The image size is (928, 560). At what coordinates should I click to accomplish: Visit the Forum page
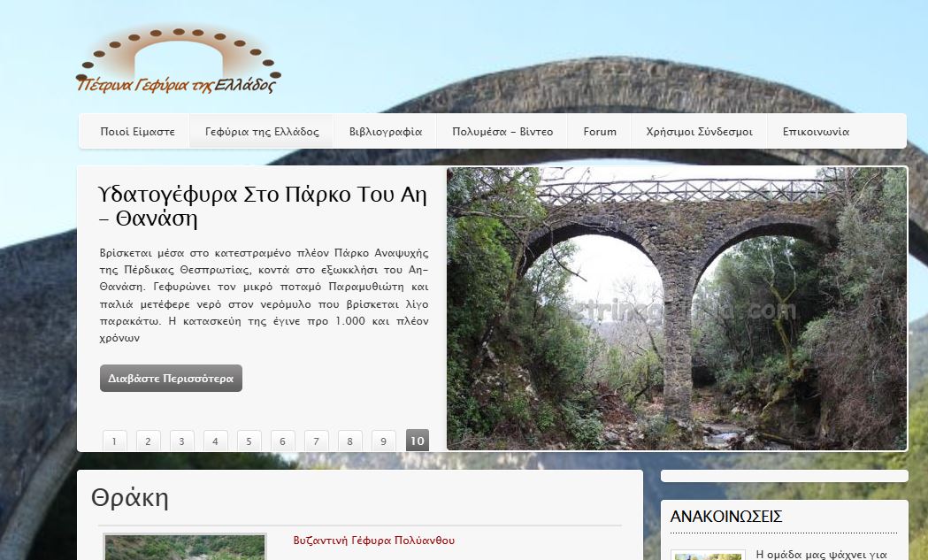(x=600, y=132)
